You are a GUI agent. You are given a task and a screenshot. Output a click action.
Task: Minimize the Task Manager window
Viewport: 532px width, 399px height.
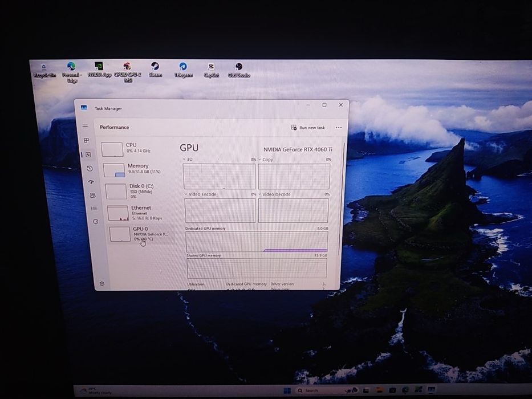click(x=308, y=105)
